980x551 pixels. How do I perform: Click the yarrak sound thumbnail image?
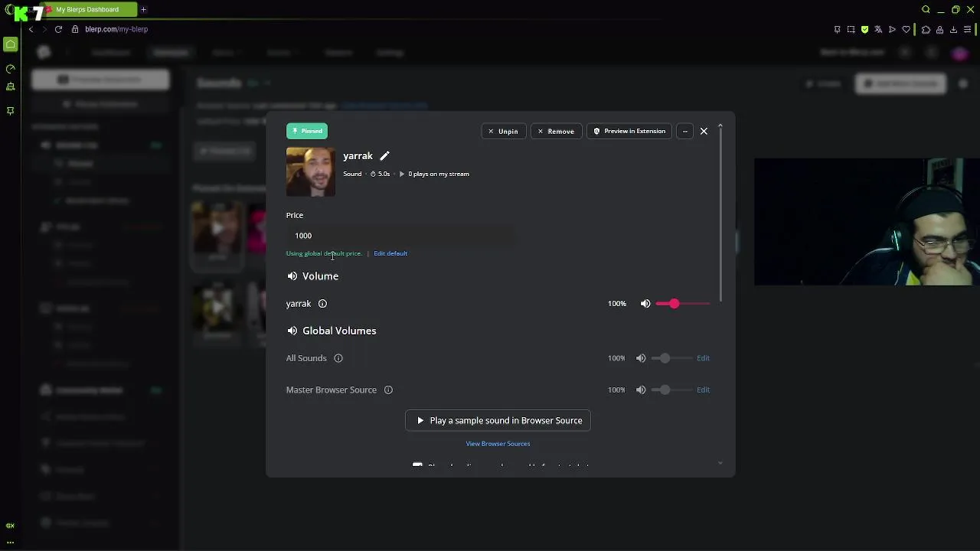pyautogui.click(x=310, y=172)
